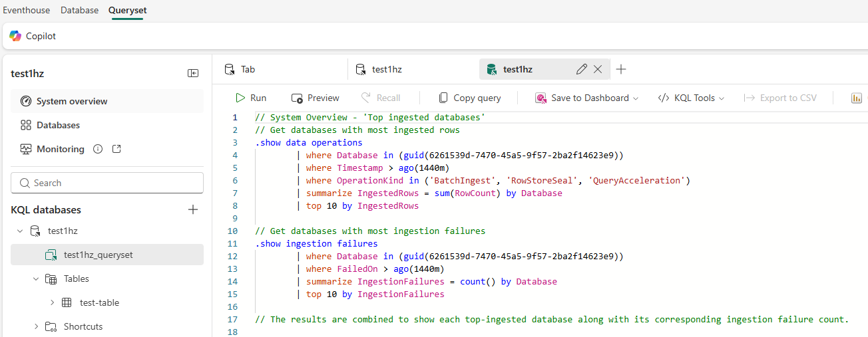Collapse the left explorer pane
This screenshot has height=337, width=868.
[193, 74]
